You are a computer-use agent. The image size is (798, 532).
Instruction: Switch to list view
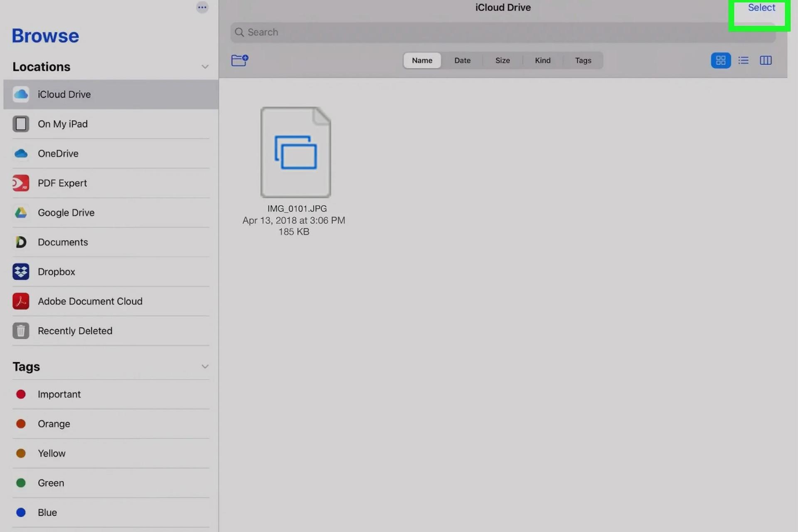click(743, 61)
